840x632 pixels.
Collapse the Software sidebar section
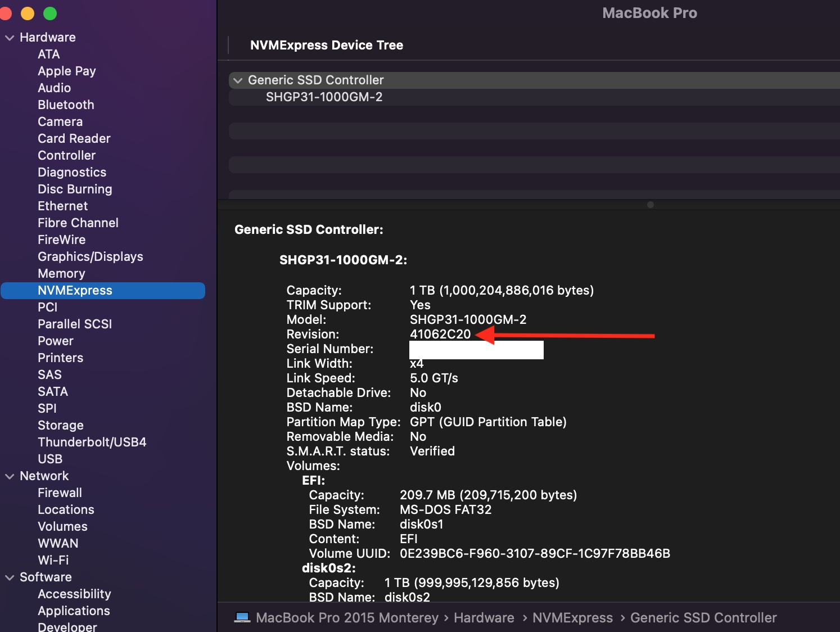click(x=10, y=577)
